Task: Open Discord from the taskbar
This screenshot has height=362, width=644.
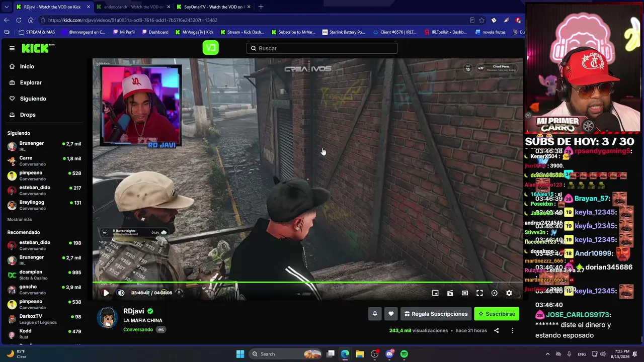Action: pos(389,354)
